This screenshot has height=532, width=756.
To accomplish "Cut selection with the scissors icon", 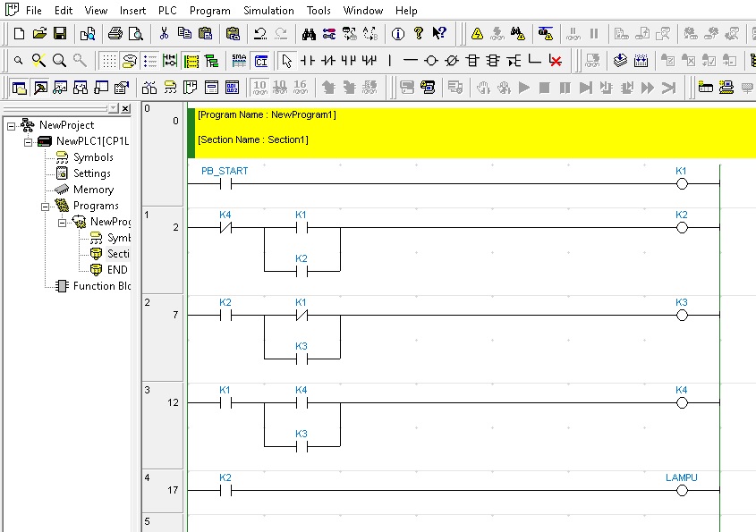I will pos(164,34).
